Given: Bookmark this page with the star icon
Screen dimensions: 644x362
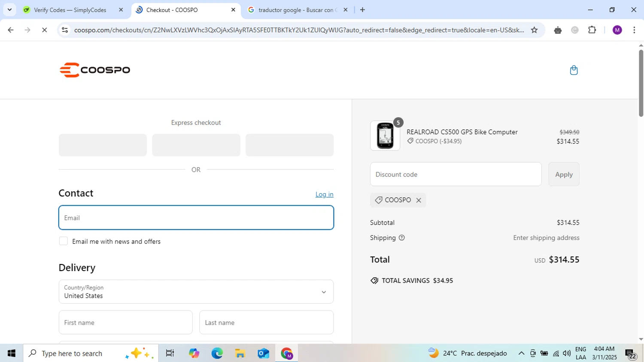Looking at the screenshot, I should pyautogui.click(x=534, y=30).
